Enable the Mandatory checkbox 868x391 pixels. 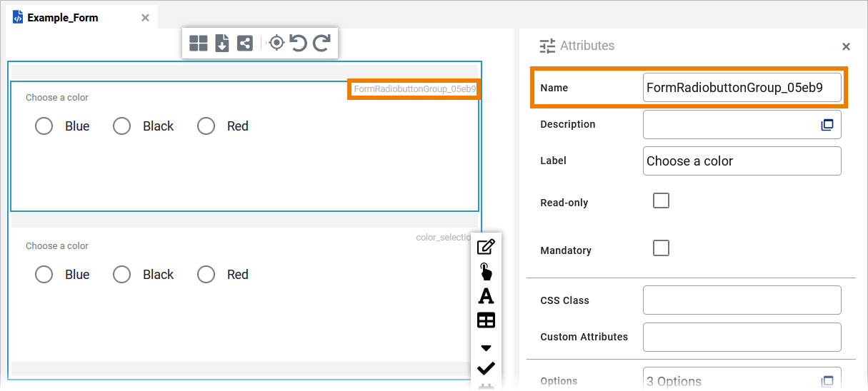point(662,248)
